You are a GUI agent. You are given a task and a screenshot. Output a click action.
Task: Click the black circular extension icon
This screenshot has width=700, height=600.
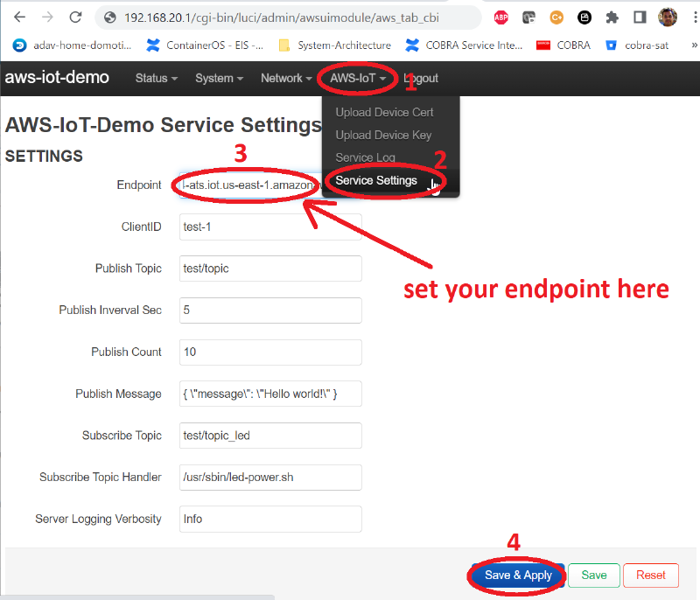click(x=583, y=17)
